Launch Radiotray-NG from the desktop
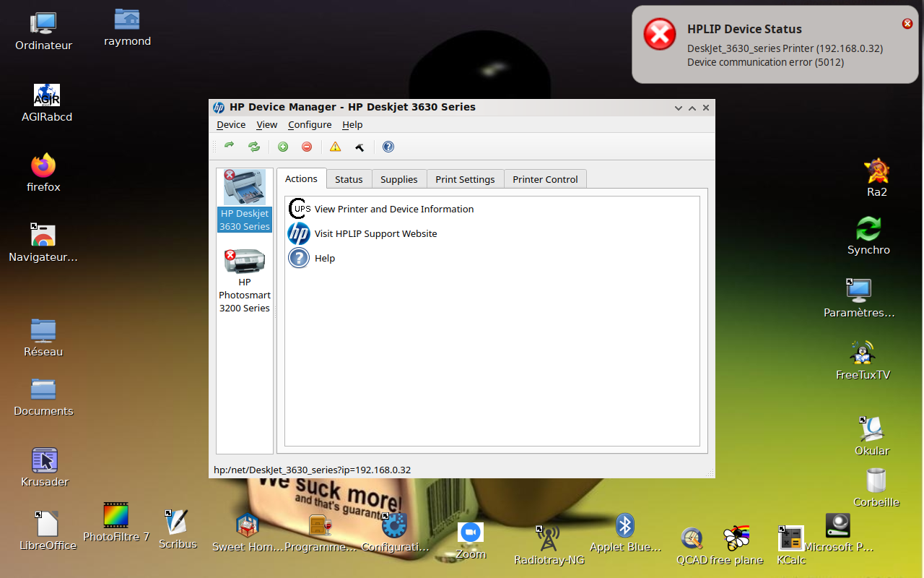This screenshot has height=578, width=924. [x=549, y=545]
